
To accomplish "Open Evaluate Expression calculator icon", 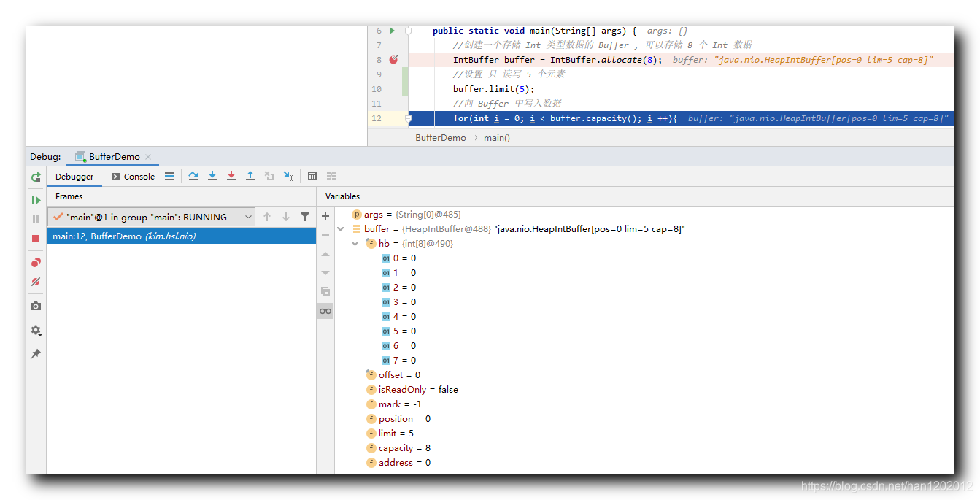I will pos(312,176).
